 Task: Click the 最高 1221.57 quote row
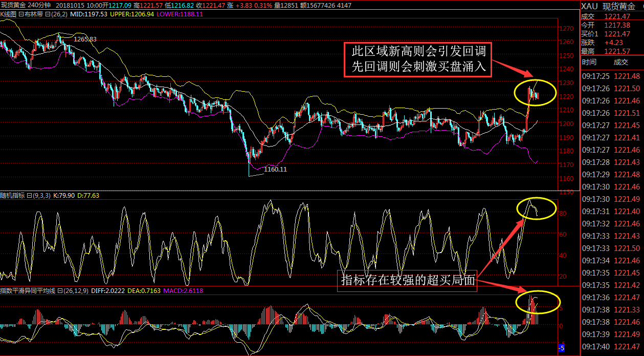point(612,51)
